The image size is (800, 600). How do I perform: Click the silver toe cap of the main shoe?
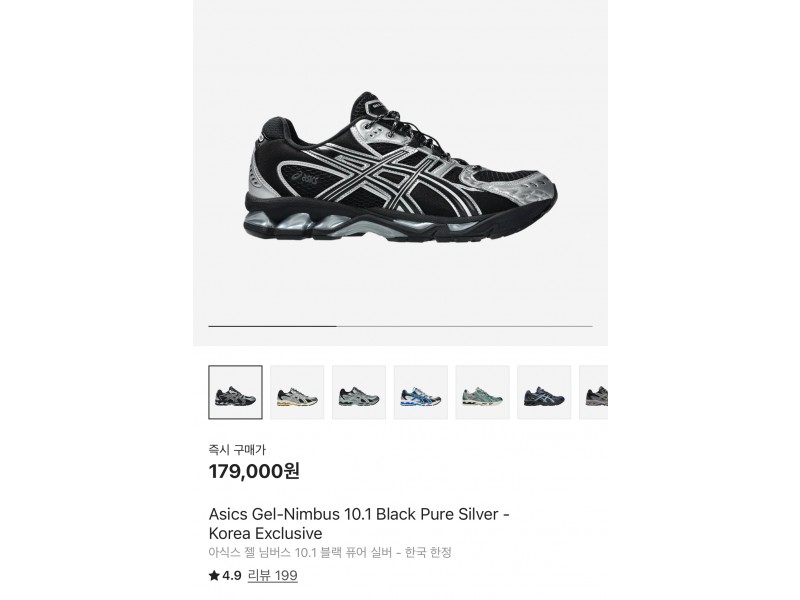536,190
